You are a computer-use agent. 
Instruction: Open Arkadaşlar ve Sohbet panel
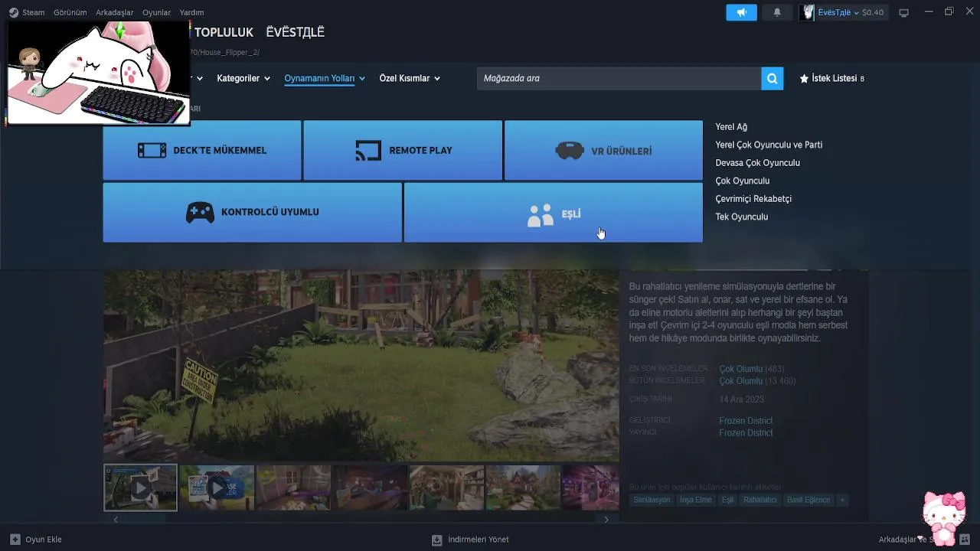coord(925,540)
